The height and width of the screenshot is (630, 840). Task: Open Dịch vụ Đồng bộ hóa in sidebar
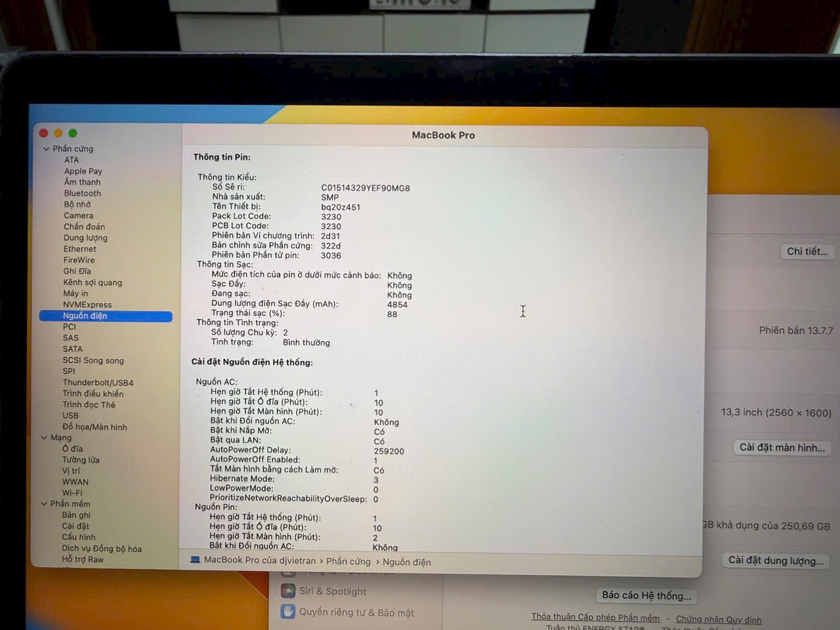[102, 549]
